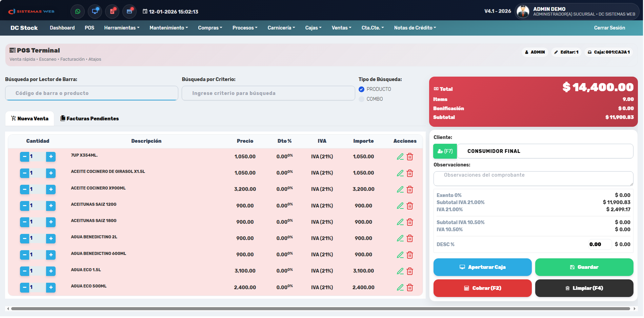
Task: Click the monitor notification icon in header
Action: pyautogui.click(x=95, y=12)
